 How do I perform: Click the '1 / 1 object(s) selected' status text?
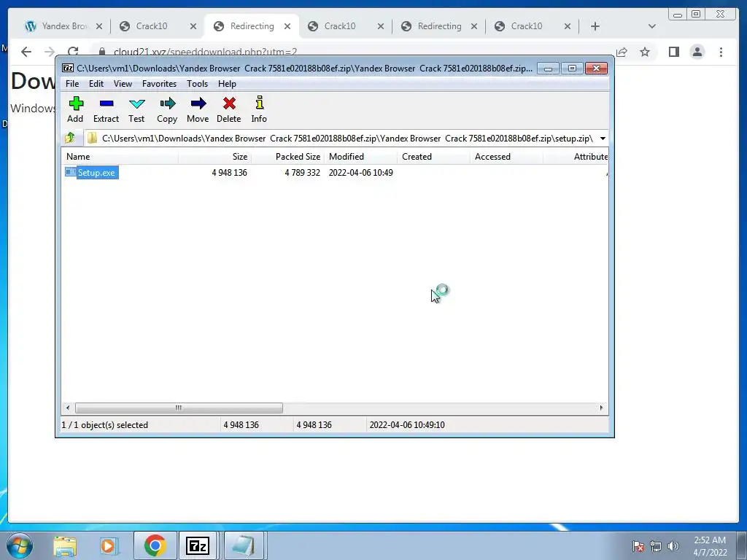pyautogui.click(x=105, y=425)
